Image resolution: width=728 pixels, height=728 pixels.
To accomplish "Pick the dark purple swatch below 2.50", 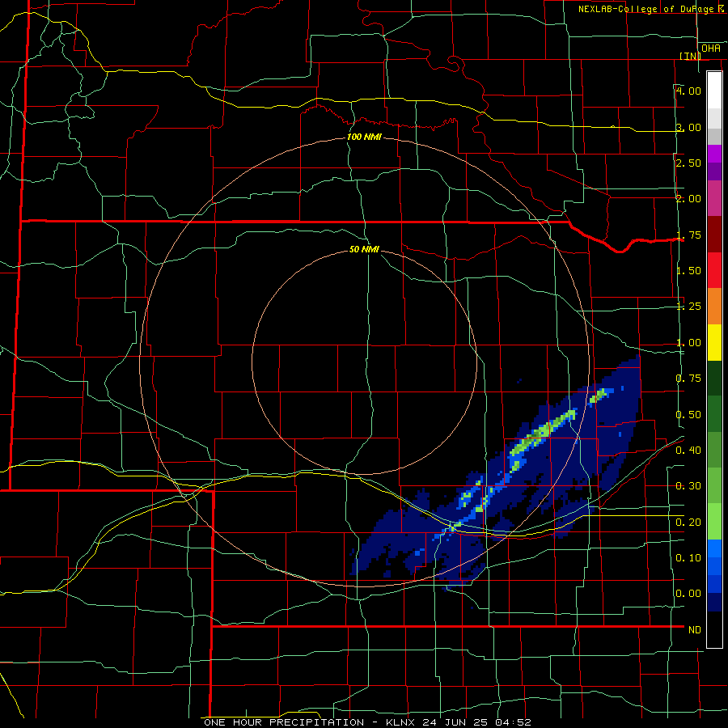I will pos(714,171).
